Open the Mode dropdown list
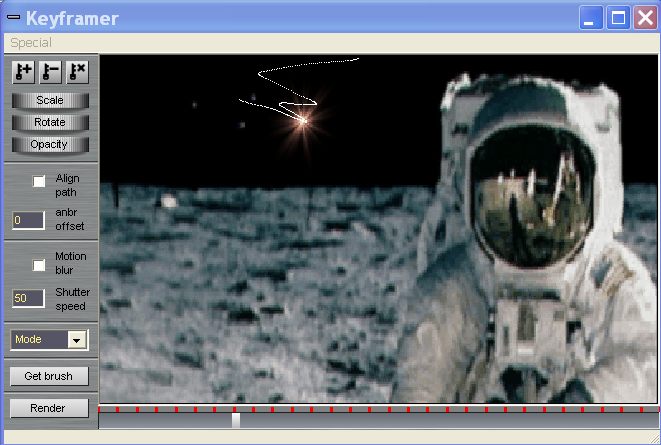This screenshot has height=445, width=661. pos(40,340)
